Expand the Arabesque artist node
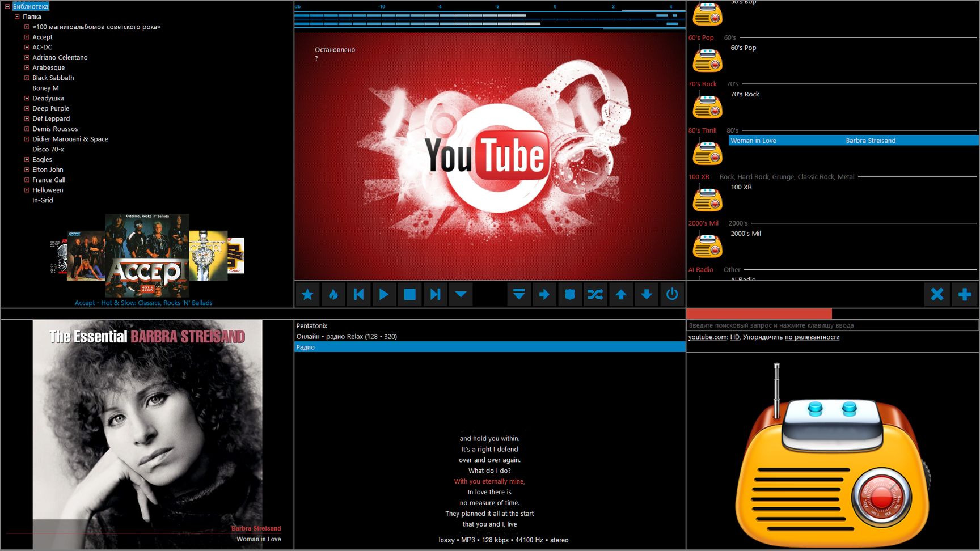The width and height of the screenshot is (980, 551). [27, 67]
